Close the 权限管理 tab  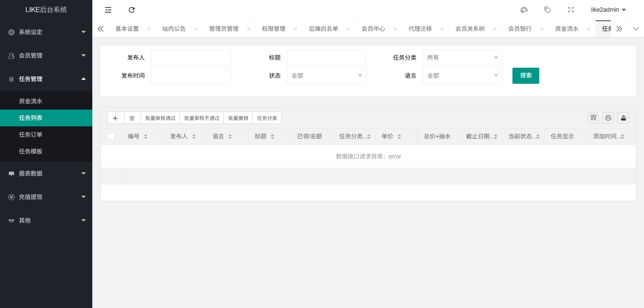pyautogui.click(x=295, y=29)
